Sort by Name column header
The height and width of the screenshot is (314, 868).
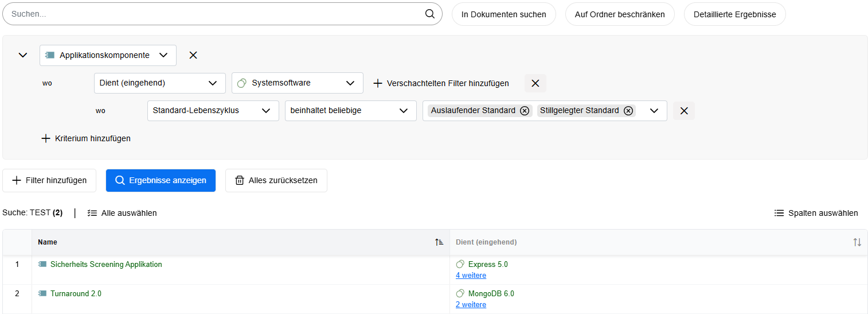coord(240,242)
